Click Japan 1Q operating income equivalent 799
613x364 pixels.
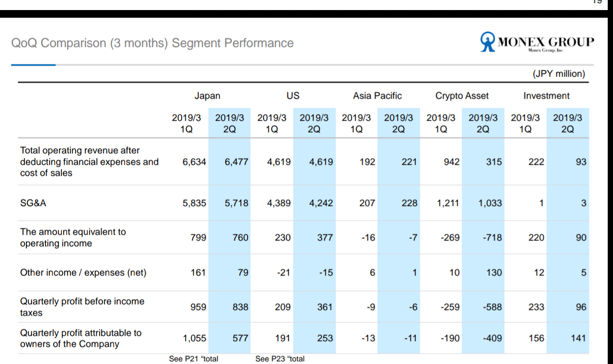coord(198,238)
